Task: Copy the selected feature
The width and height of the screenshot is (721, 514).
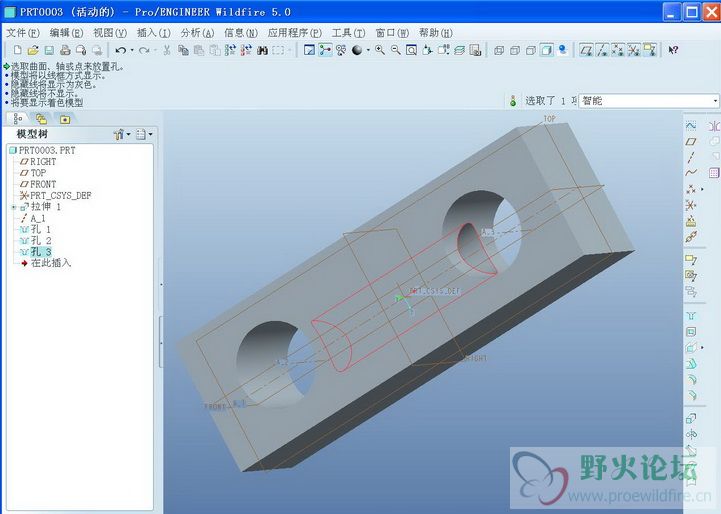Action: tap(183, 50)
